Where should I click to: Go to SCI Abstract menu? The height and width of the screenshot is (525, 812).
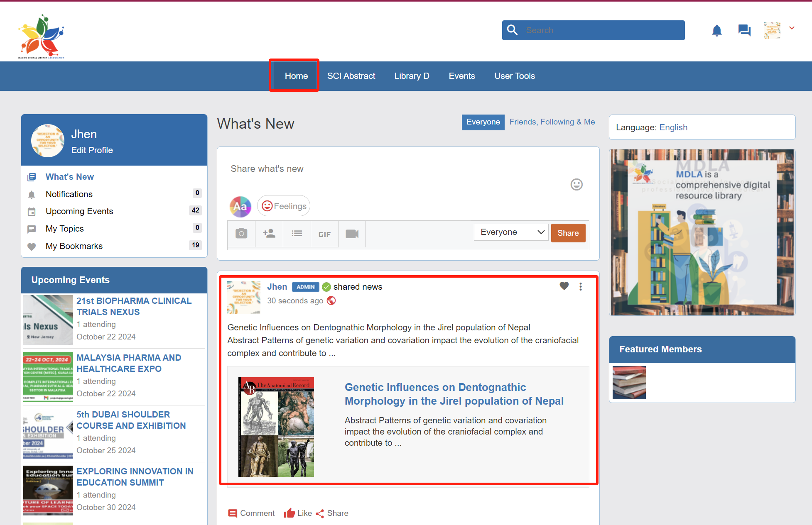coord(351,76)
